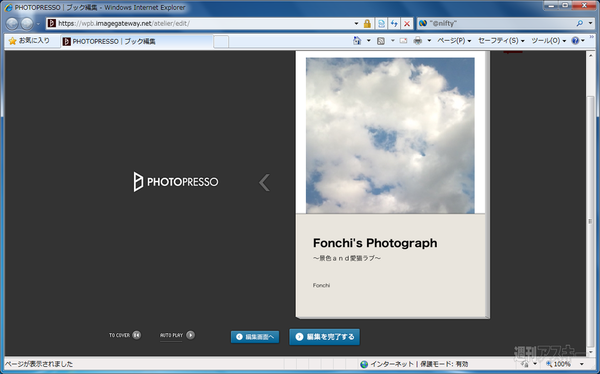
Task: Click the Home icon in command bar
Action: [357, 41]
